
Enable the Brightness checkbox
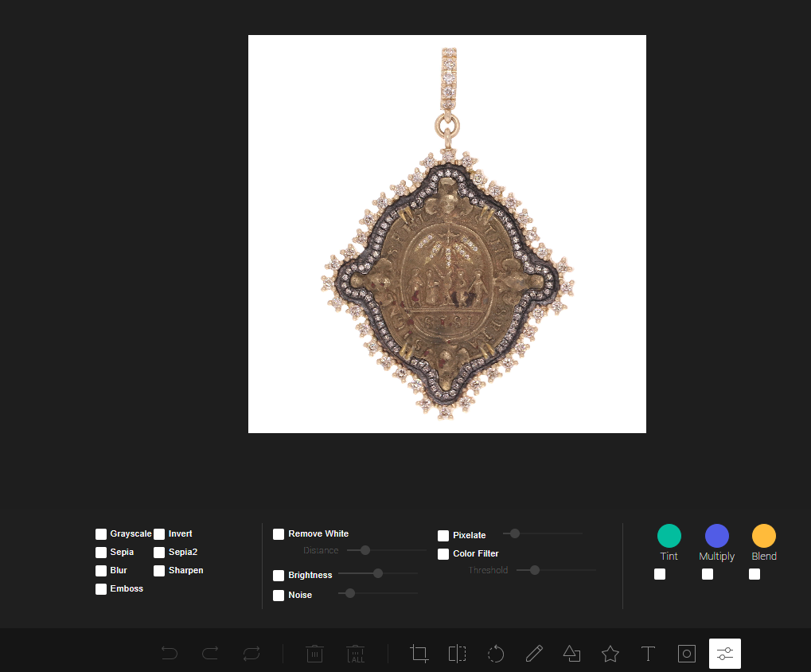(x=279, y=576)
